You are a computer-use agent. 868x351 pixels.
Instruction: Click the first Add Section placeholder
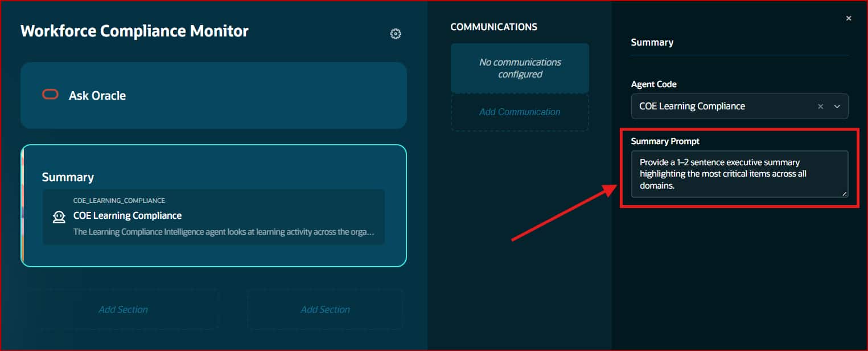tap(123, 309)
